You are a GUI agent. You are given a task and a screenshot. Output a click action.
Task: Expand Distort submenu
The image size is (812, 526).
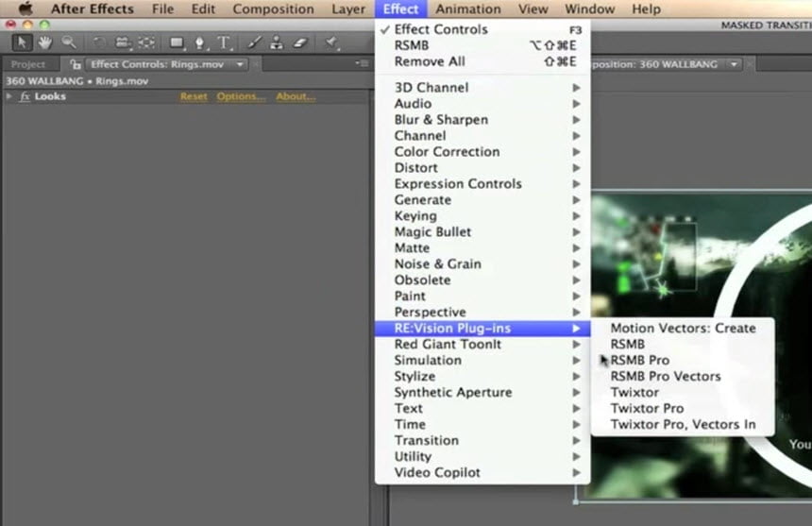[x=482, y=168]
